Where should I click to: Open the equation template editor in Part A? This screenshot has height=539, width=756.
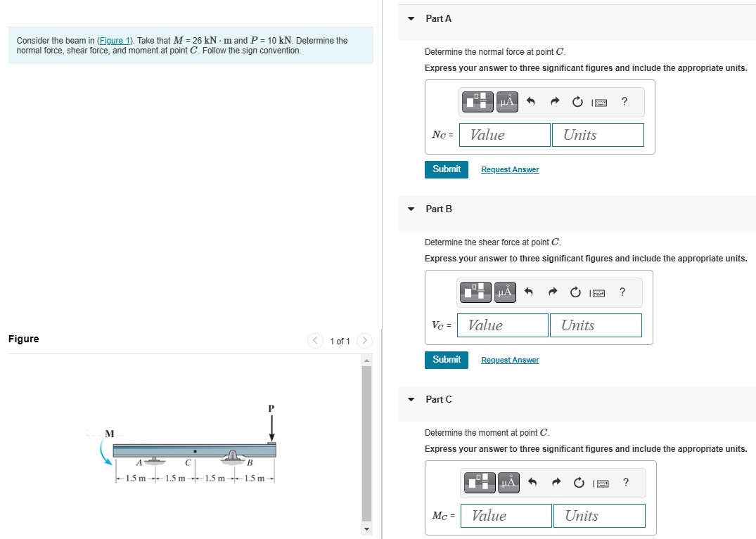478,101
